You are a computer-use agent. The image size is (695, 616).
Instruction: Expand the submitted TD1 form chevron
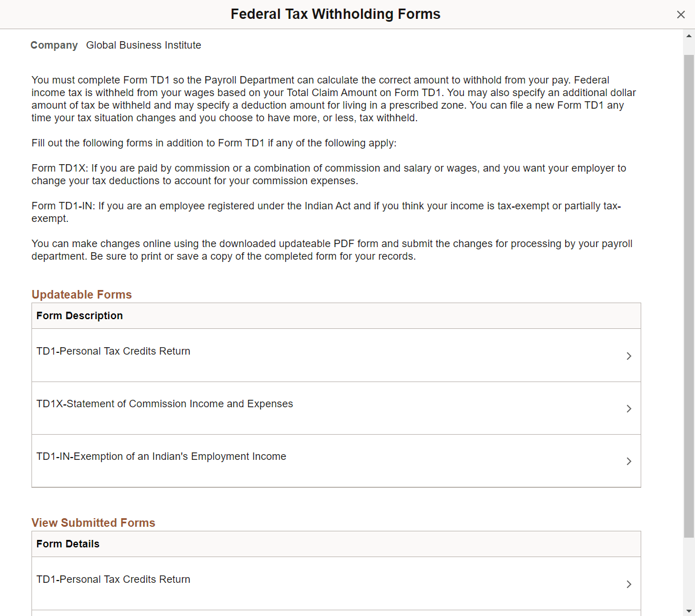[629, 584]
